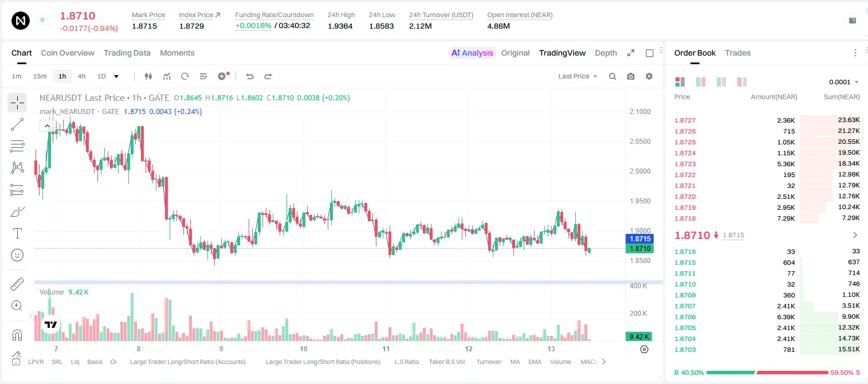The width and height of the screenshot is (868, 384).
Task: Favorite NEAR with the star icon
Action: (42, 20)
